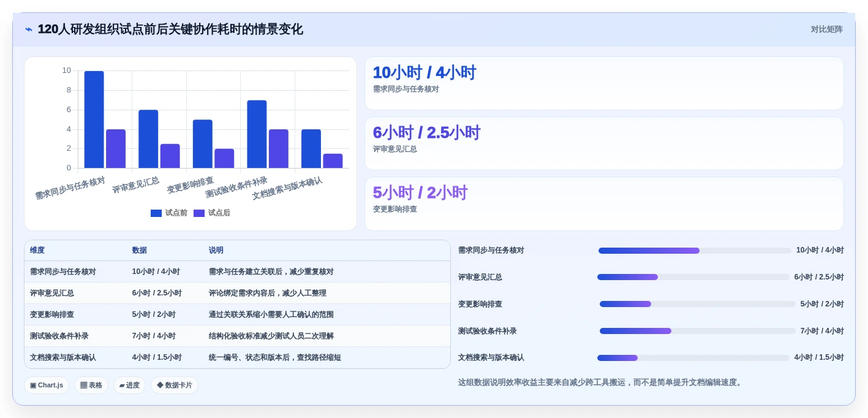This screenshot has height=418, width=868.
Task: Click description 评论绑定需求内容后，减少人工整理
Action: pos(268,293)
